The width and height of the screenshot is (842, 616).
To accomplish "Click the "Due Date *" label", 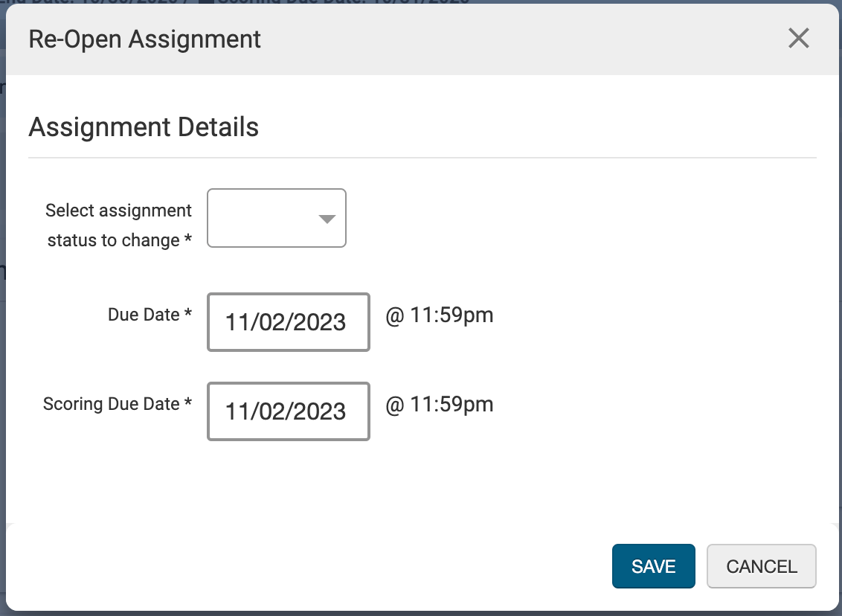I will point(150,315).
